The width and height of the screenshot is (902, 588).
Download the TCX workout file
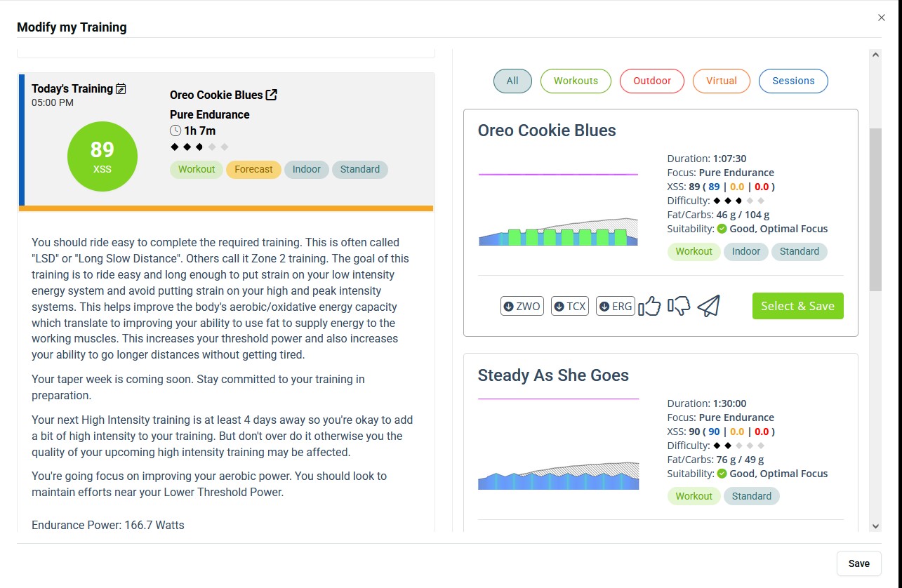pyautogui.click(x=569, y=306)
